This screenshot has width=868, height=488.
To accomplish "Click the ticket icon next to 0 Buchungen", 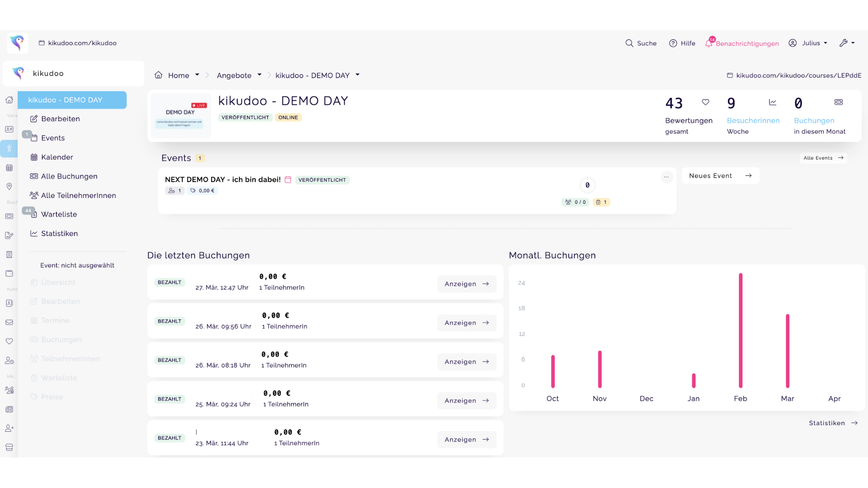I will pyautogui.click(x=839, y=102).
